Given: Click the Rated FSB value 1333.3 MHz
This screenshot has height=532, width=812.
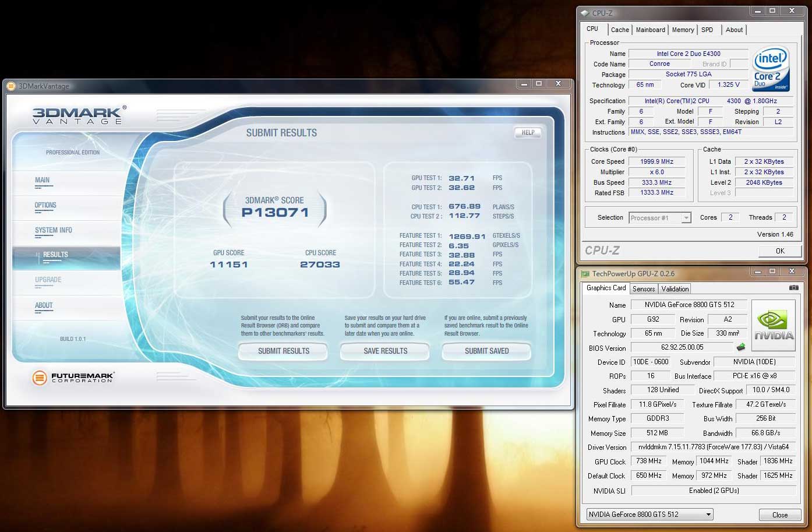Looking at the screenshot, I should point(656,193).
